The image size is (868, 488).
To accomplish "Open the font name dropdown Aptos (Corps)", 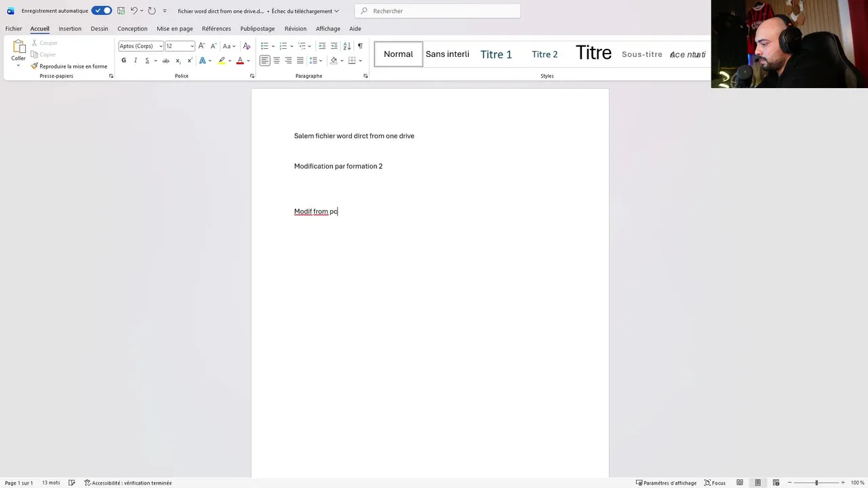I will tap(161, 46).
